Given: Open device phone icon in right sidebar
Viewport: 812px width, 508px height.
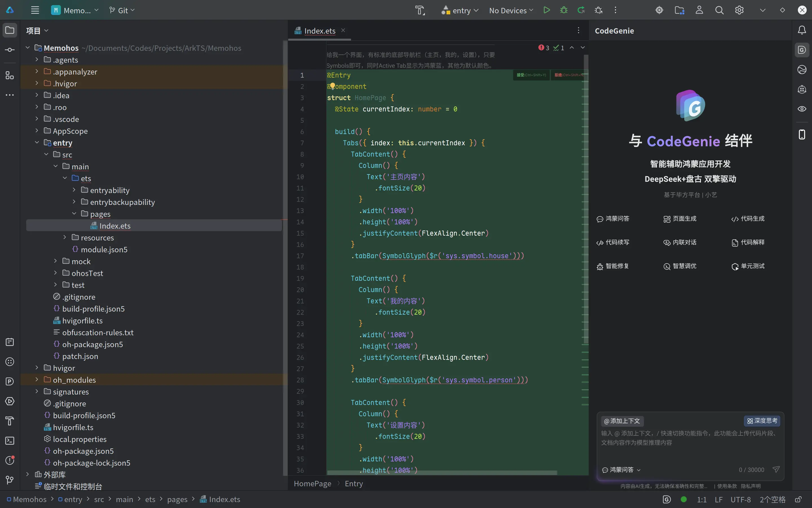Looking at the screenshot, I should pos(802,134).
